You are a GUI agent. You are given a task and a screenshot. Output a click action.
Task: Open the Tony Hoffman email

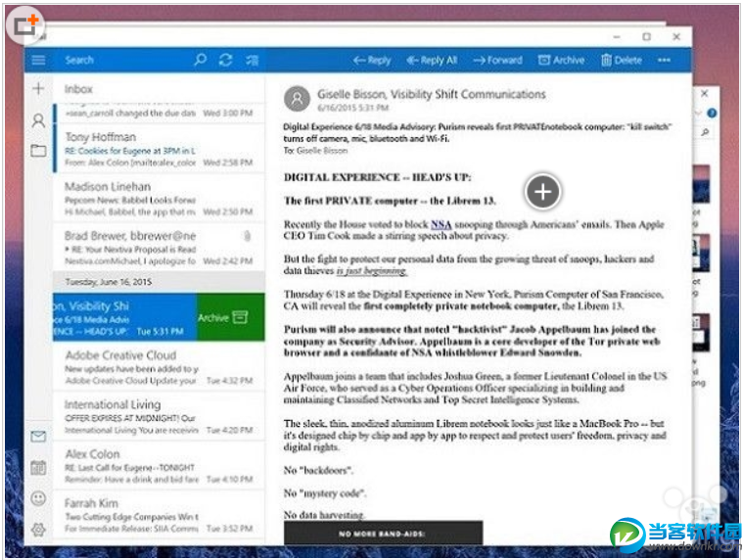click(x=159, y=149)
